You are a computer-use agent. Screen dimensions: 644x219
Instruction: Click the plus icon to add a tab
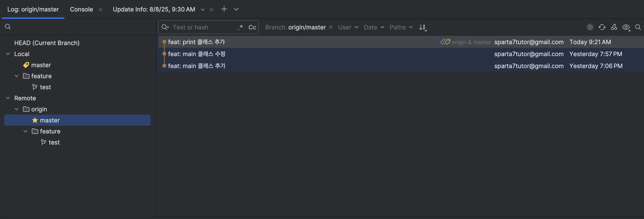[x=224, y=9]
